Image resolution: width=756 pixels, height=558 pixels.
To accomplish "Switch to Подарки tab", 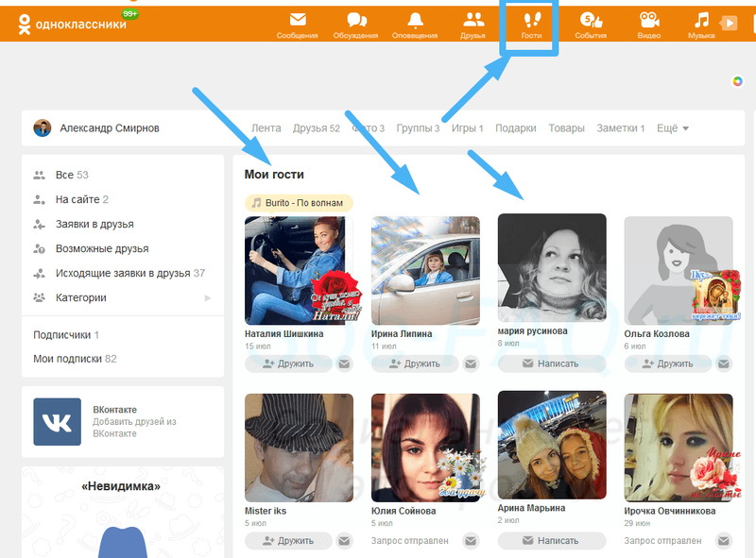I will [516, 128].
